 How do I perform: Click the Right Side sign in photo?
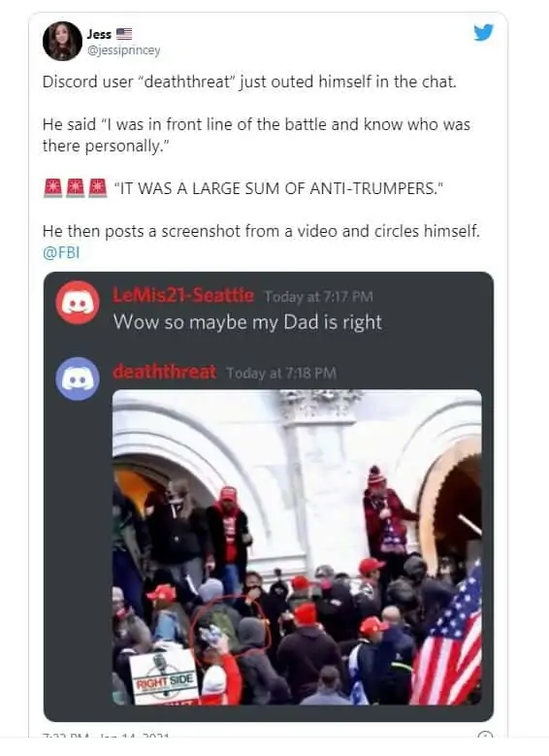[x=164, y=676]
